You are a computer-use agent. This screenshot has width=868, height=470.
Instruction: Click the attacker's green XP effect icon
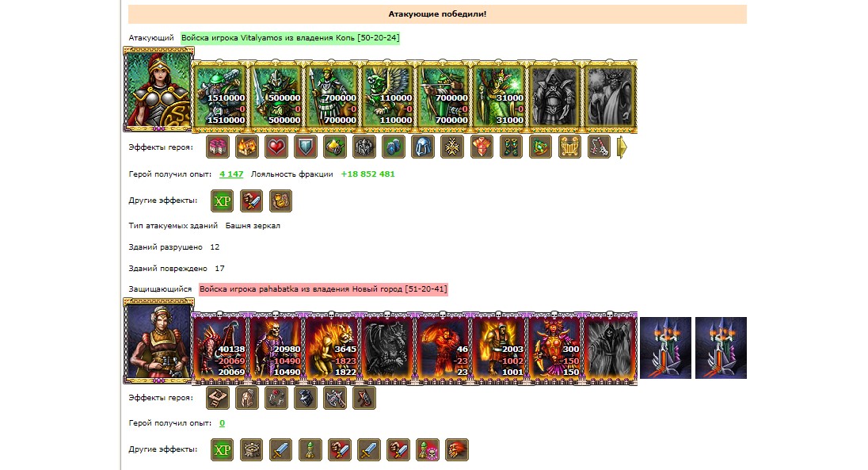(x=222, y=201)
